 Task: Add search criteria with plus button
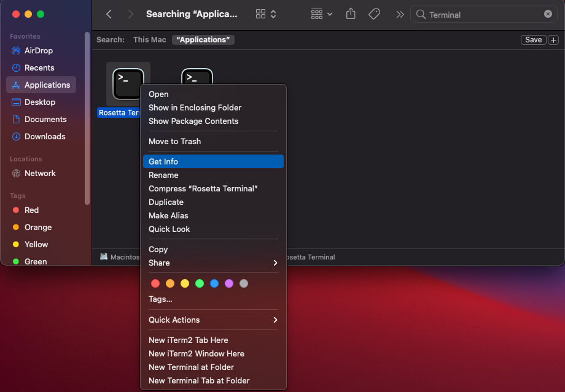click(553, 40)
